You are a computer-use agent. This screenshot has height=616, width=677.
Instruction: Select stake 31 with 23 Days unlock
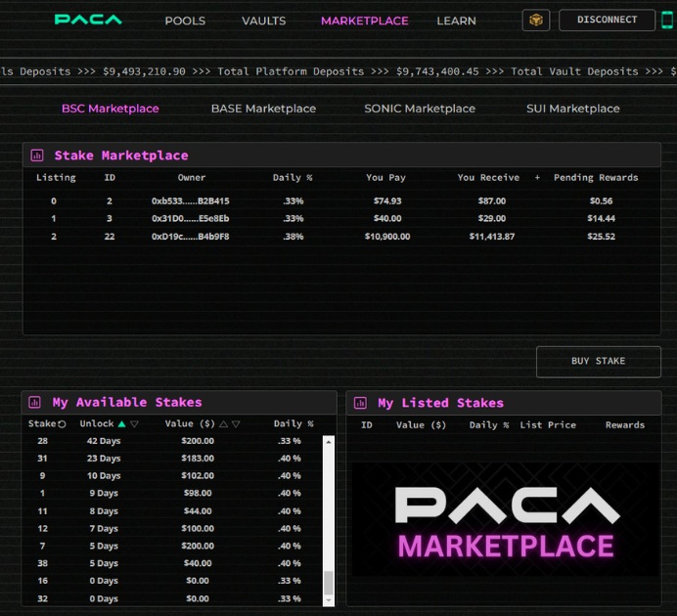coord(173,459)
